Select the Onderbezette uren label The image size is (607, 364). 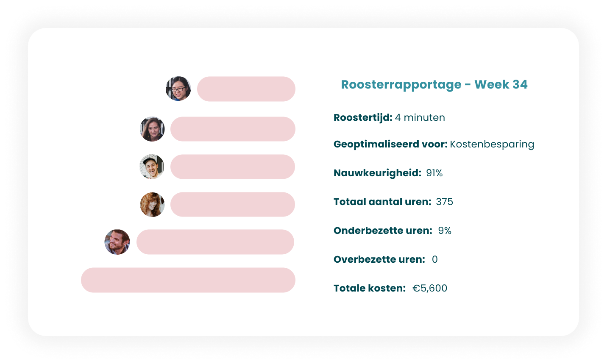point(383,231)
